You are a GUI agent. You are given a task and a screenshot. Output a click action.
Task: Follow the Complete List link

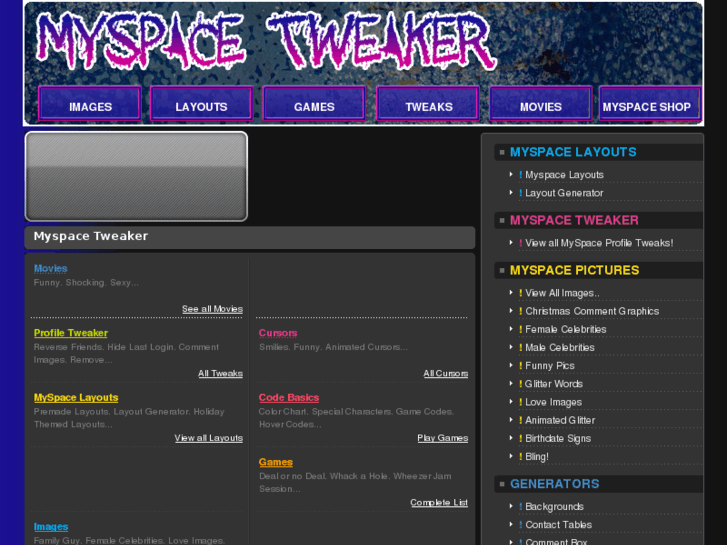click(439, 502)
